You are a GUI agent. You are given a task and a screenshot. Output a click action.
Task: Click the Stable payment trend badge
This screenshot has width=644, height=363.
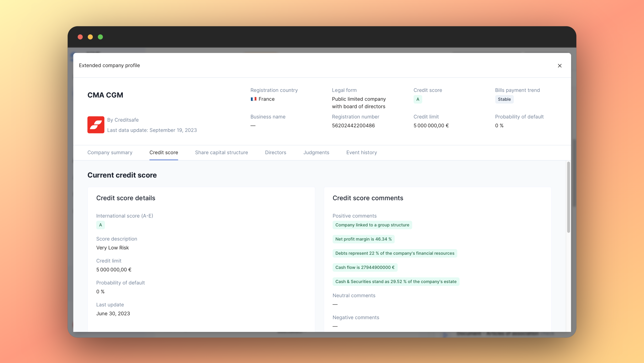pyautogui.click(x=504, y=99)
